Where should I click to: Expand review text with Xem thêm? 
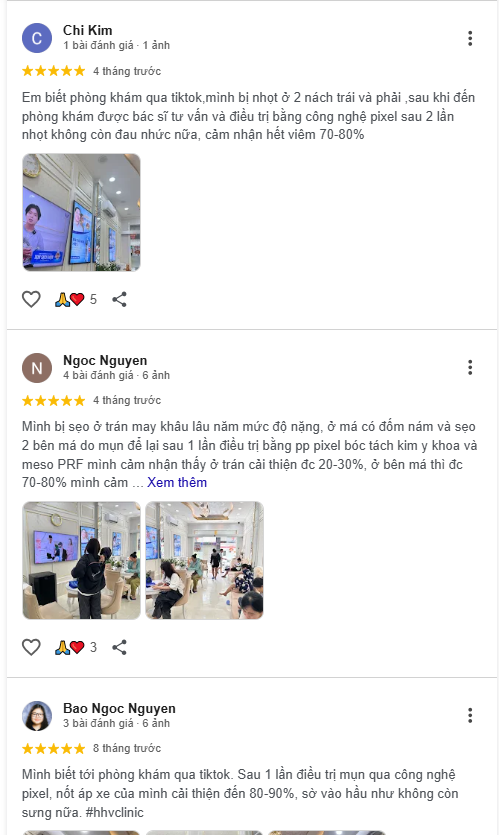pos(177,482)
